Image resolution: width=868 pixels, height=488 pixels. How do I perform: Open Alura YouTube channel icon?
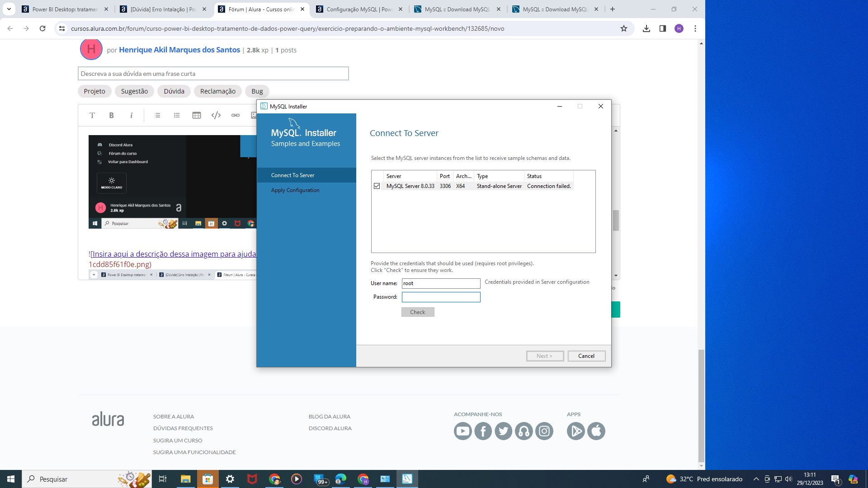463,431
